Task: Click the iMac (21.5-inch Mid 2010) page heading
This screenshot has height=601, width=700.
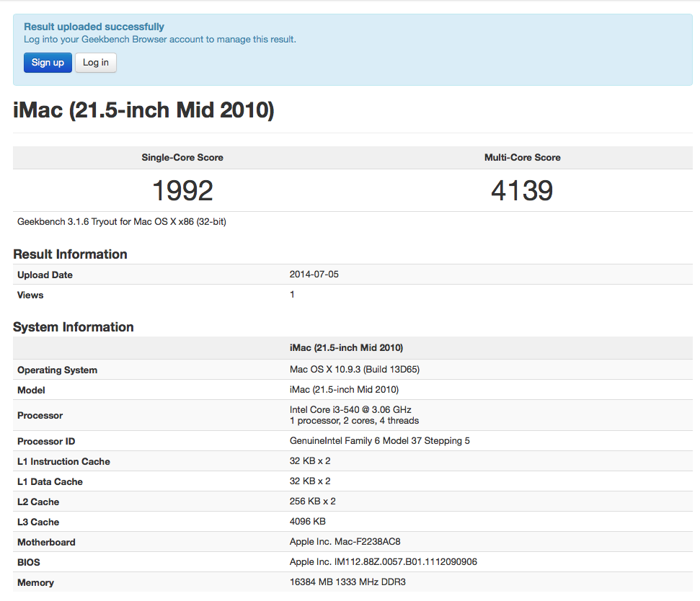Action: (143, 111)
